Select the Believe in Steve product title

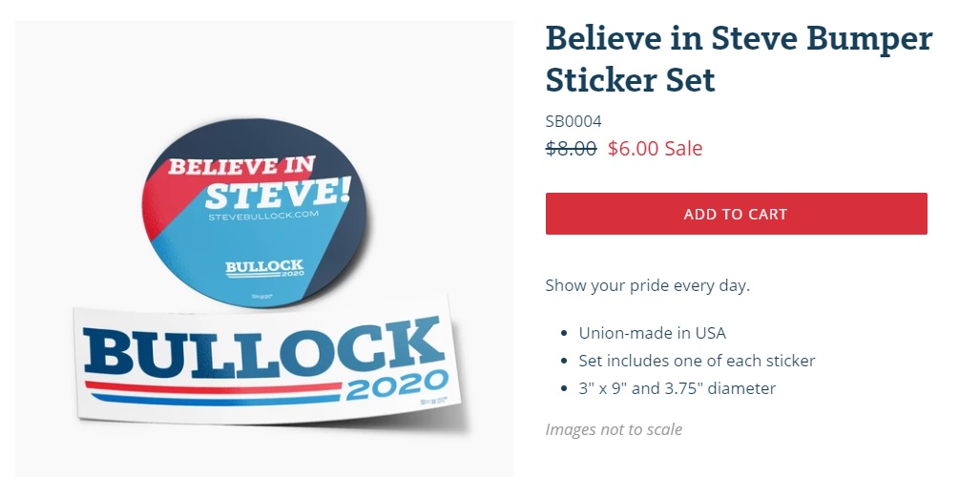[739, 59]
